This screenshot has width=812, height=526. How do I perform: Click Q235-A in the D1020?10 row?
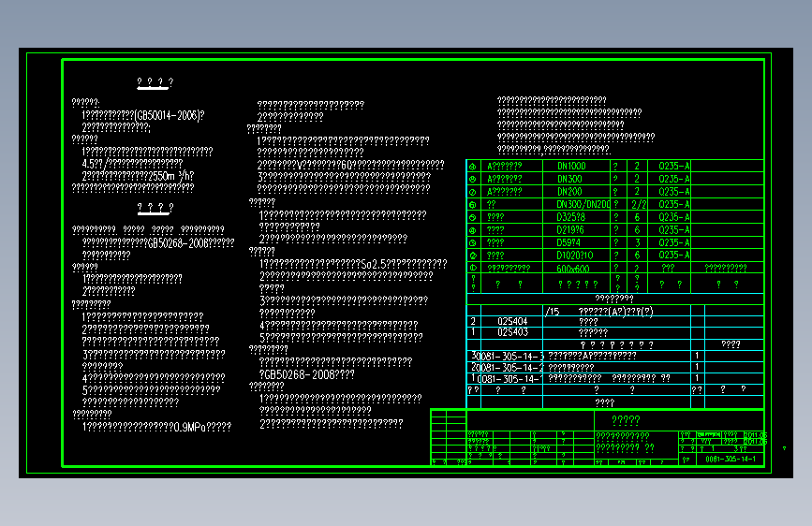click(x=674, y=256)
